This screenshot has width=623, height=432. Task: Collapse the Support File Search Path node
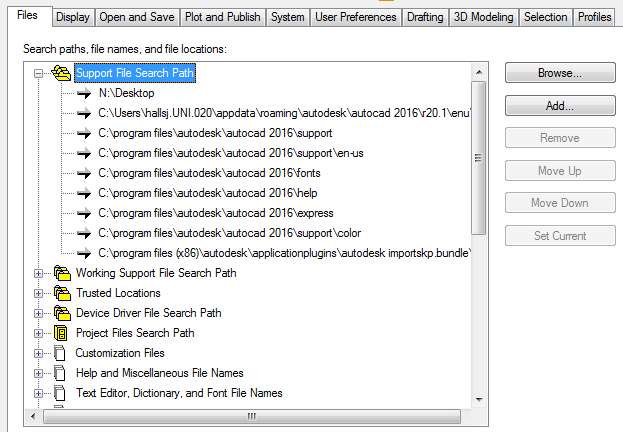coord(39,73)
